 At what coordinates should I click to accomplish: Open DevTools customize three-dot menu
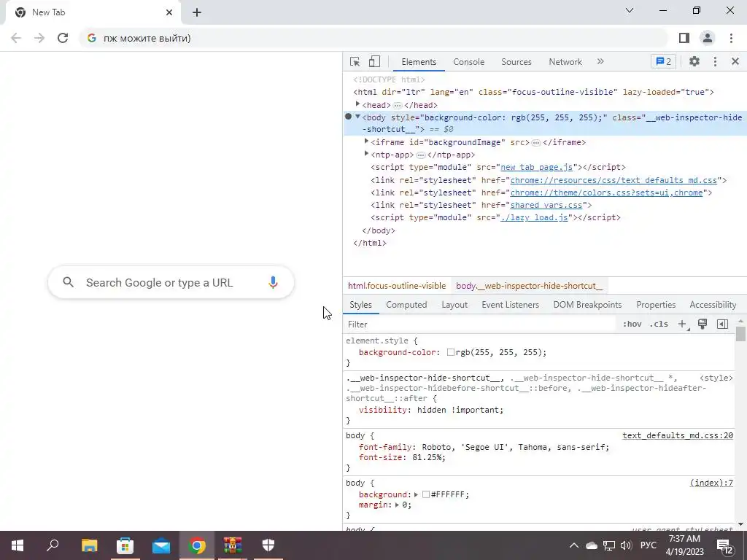pyautogui.click(x=715, y=61)
